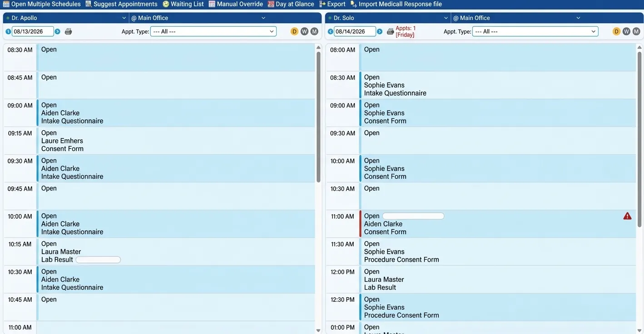
Task: Click the scrollbar thumb in Dr. Apollo's schedule
Action: pyautogui.click(x=318, y=117)
